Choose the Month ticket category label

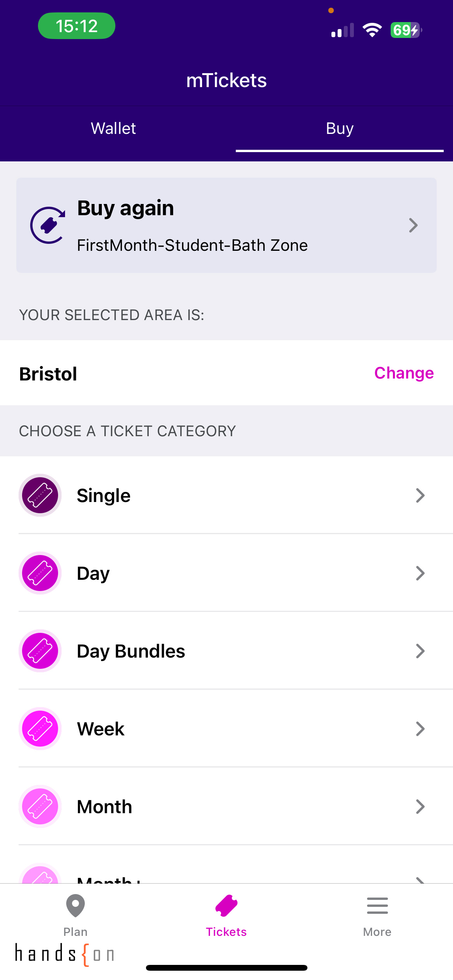(105, 807)
